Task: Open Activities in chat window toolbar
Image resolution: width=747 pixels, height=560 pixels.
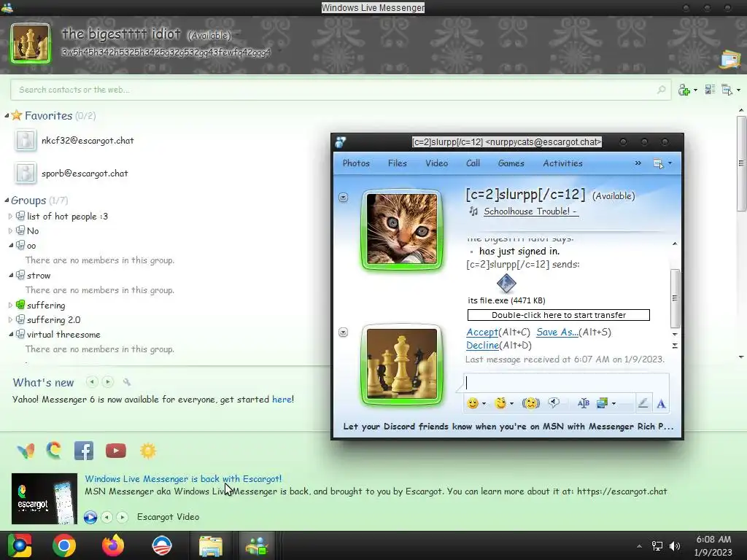Action: pyautogui.click(x=562, y=163)
